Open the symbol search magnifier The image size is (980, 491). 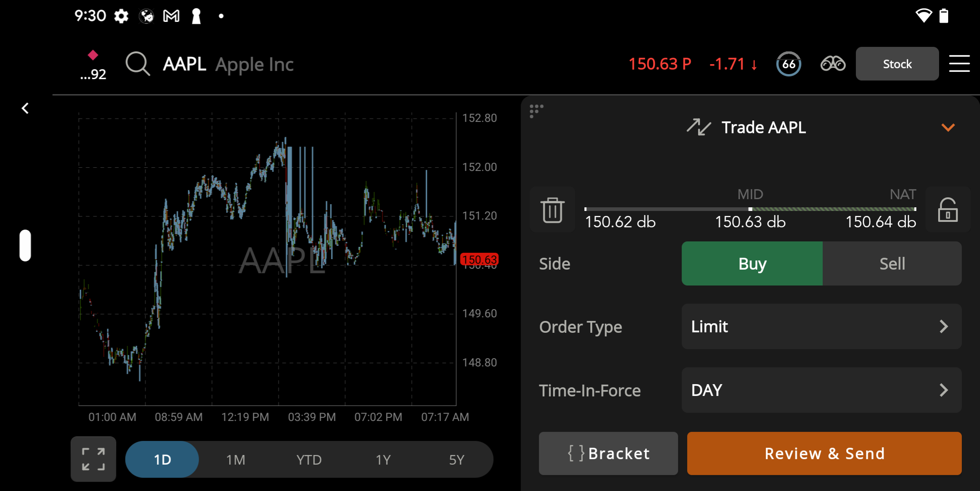137,64
